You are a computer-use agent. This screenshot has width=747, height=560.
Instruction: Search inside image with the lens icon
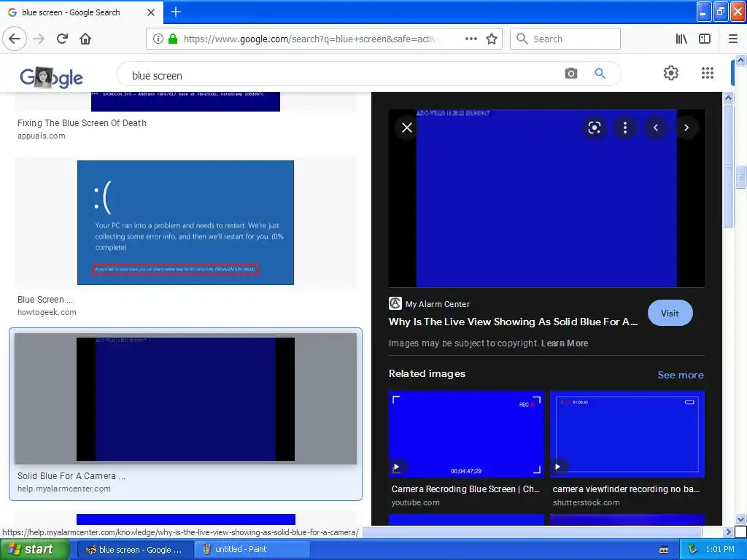(594, 128)
